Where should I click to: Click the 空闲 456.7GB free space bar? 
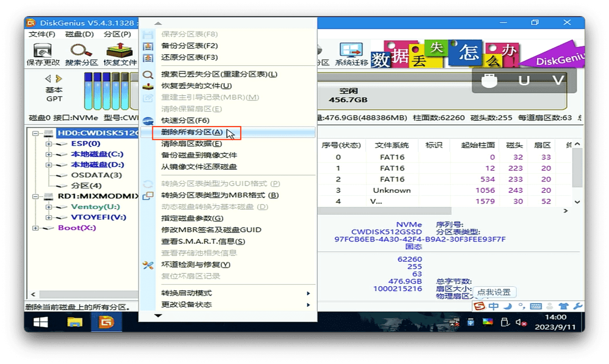tap(349, 95)
